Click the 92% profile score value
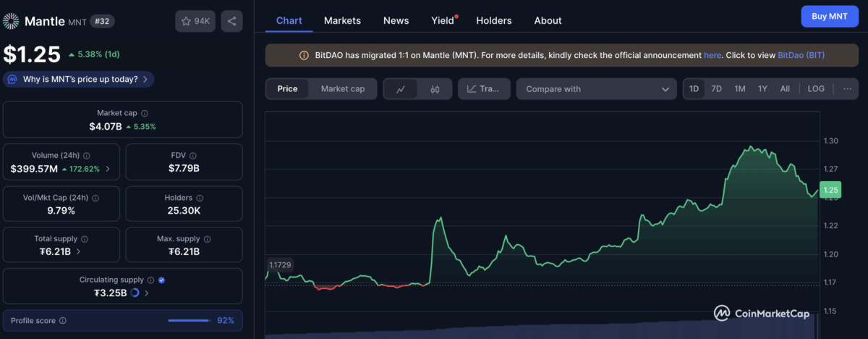The height and width of the screenshot is (339, 868). click(226, 320)
